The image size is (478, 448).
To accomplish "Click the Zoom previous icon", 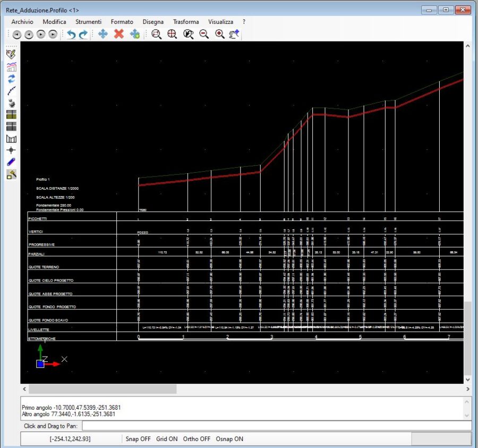I will (188, 34).
